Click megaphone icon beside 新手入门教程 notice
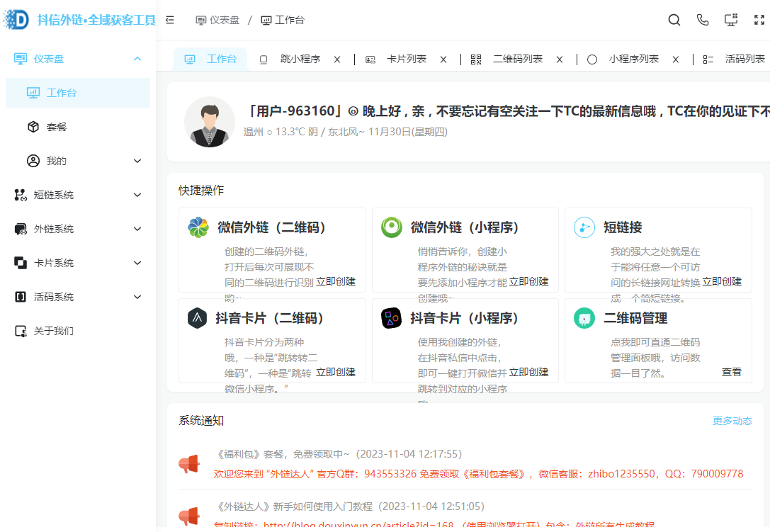Screen dimensions: 770x532 coord(189,516)
